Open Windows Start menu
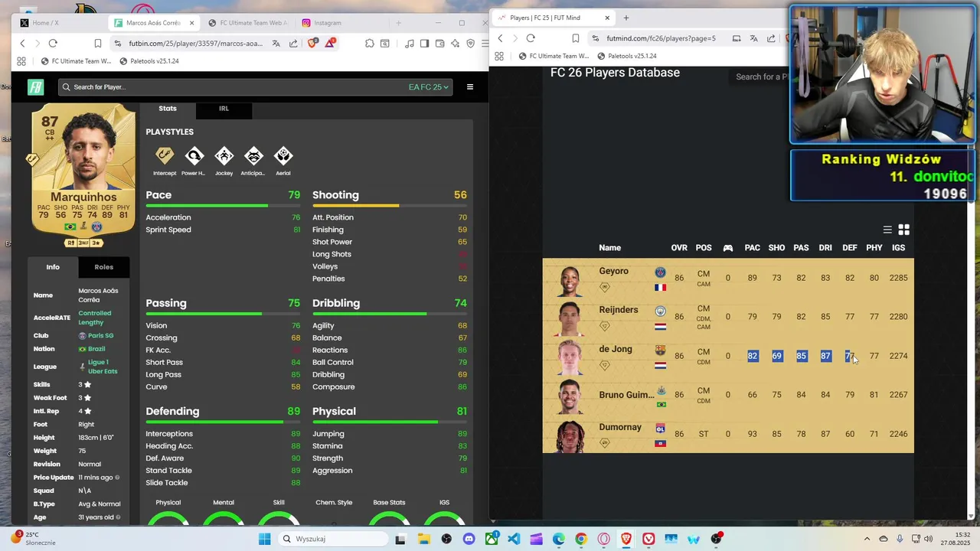This screenshot has width=980, height=551. tap(264, 540)
